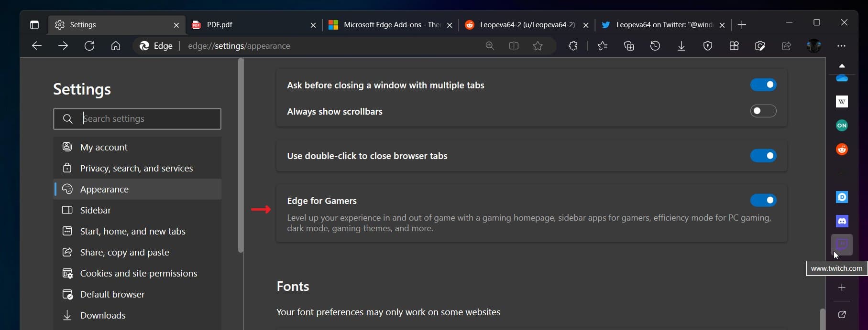Open the Twitch sidebar app icon
Viewport: 868px width, 330px height.
tap(842, 245)
